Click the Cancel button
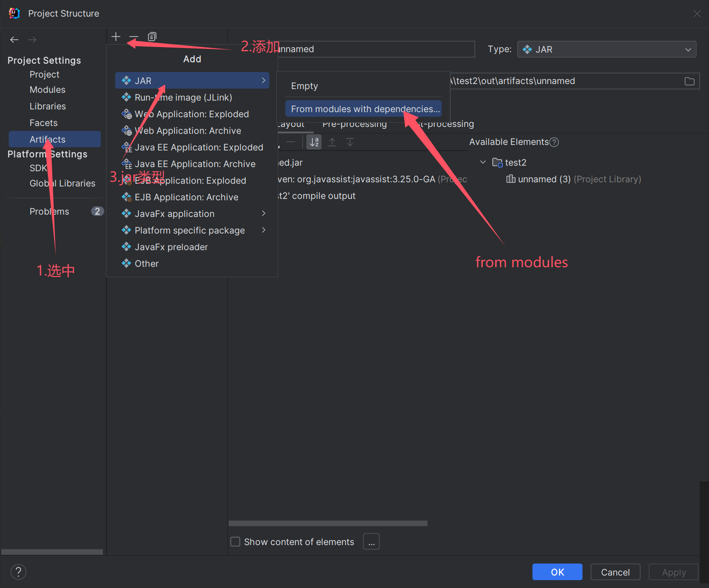The image size is (709, 588). pyautogui.click(x=615, y=572)
